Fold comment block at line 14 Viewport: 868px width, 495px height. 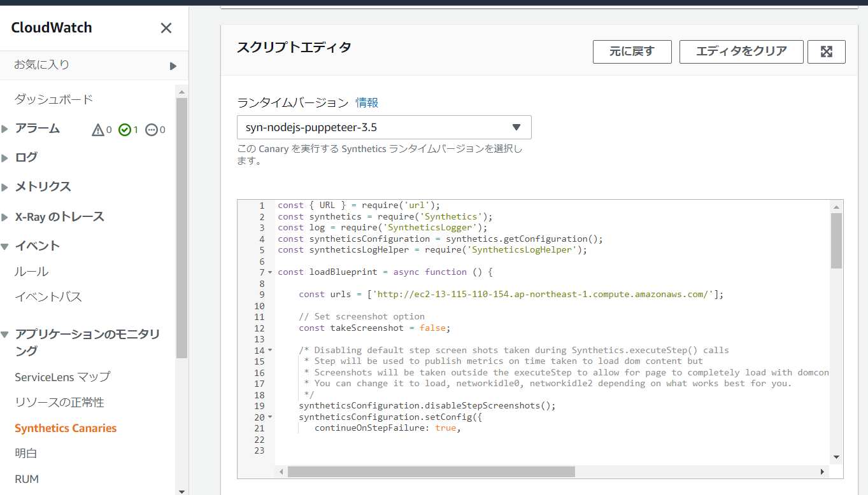point(270,351)
